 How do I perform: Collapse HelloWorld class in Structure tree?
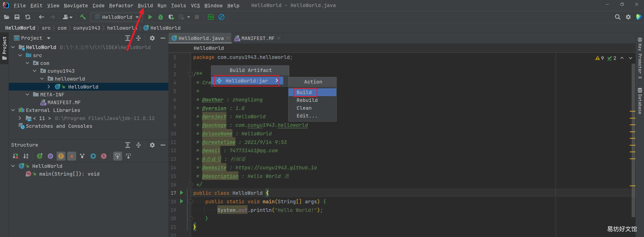[13, 166]
